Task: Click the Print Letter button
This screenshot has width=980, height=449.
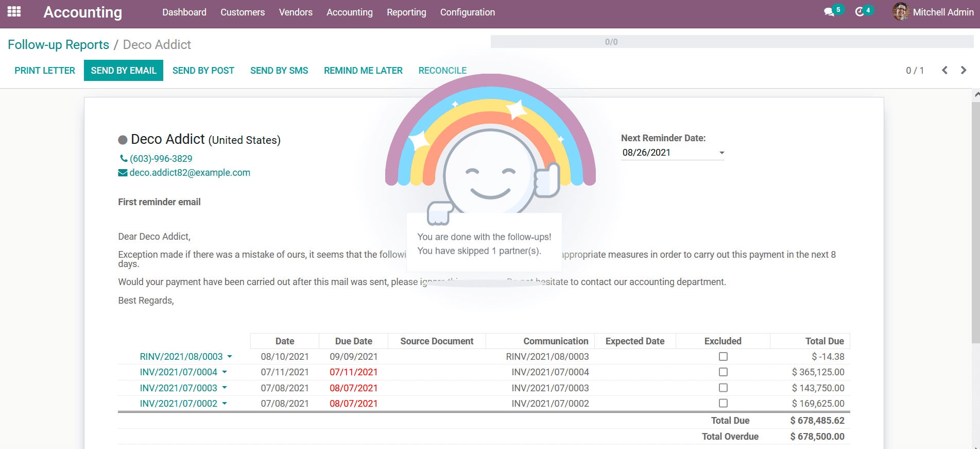Action: click(45, 71)
